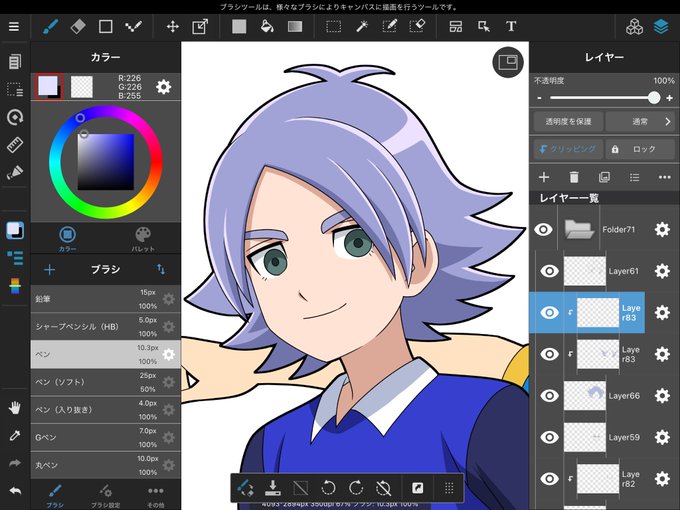The height and width of the screenshot is (510, 680).
Task: Select the Selection Eraser tool
Action: click(x=417, y=26)
